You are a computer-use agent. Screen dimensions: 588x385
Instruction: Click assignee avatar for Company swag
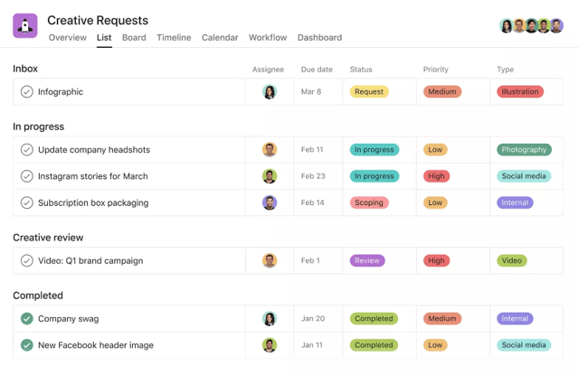[x=270, y=318]
